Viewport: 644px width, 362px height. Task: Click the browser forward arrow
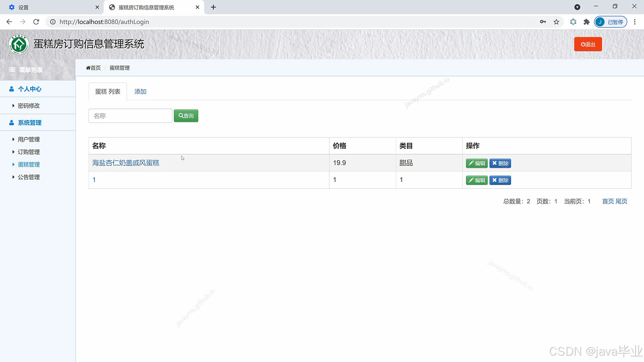point(22,22)
